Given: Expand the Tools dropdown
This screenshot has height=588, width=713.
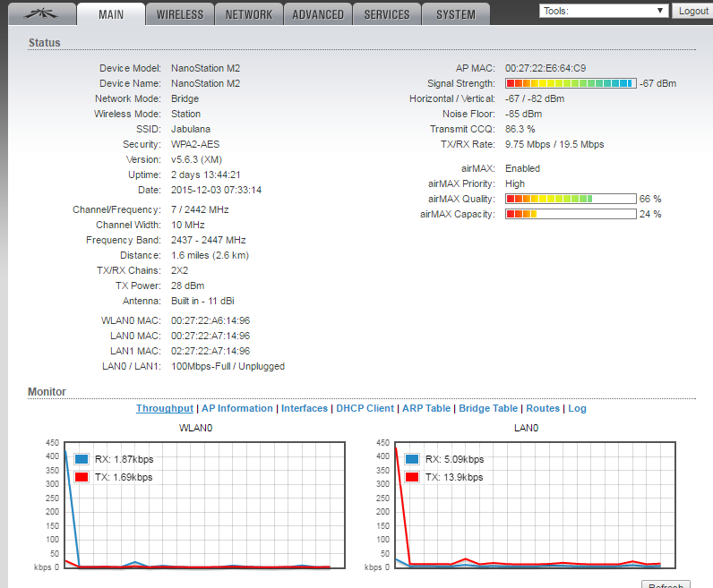Looking at the screenshot, I should click(x=604, y=11).
